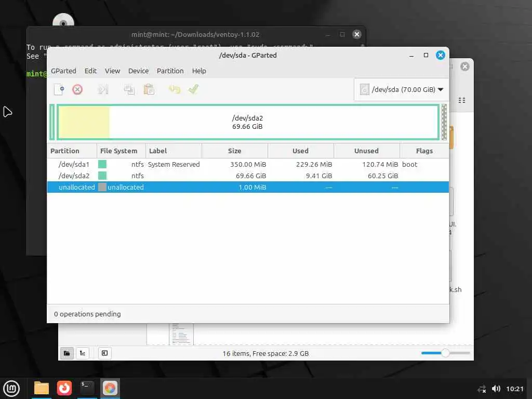Sort by the Flags column header
532x399 pixels.
click(424, 151)
